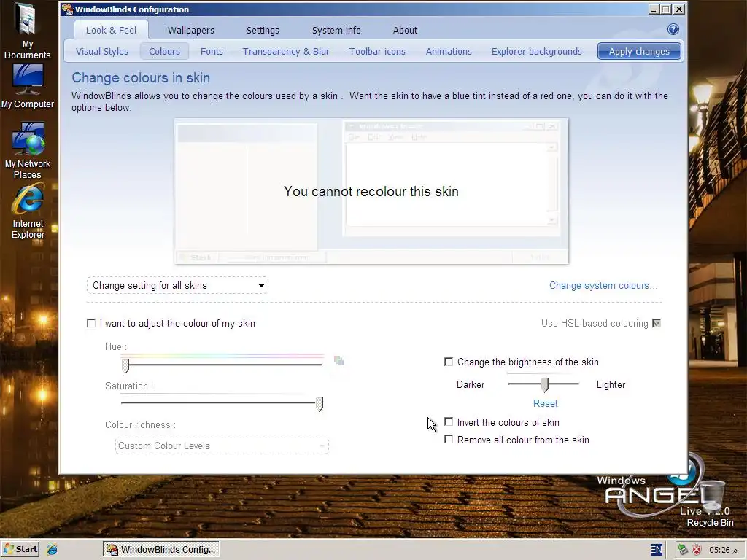Click the skin preview thumbnail

pos(371,191)
